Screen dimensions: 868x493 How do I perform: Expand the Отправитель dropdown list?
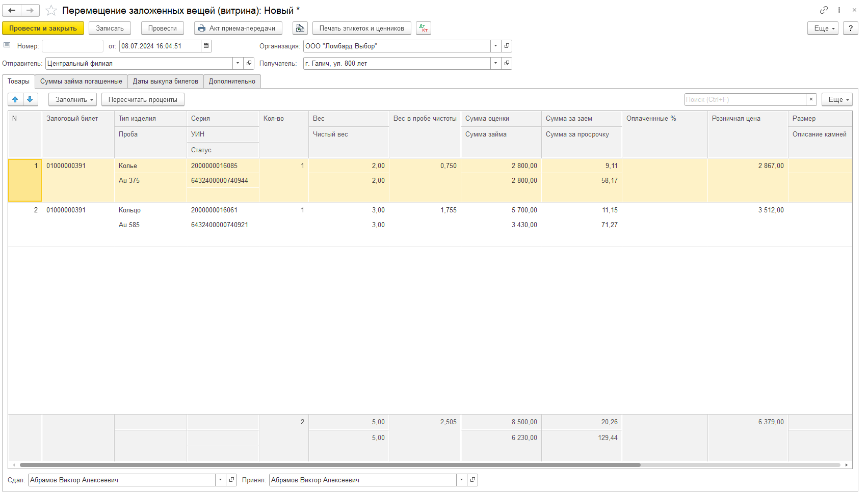point(238,63)
